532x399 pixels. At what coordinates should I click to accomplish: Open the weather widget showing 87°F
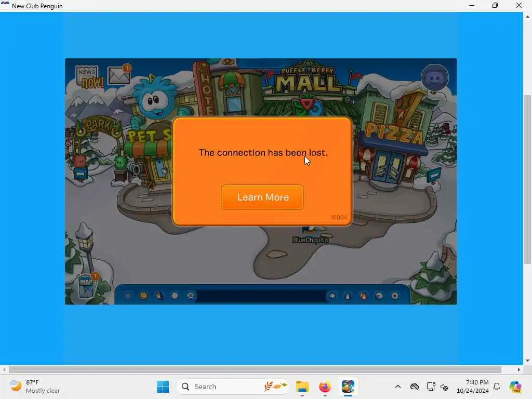pyautogui.click(x=35, y=387)
